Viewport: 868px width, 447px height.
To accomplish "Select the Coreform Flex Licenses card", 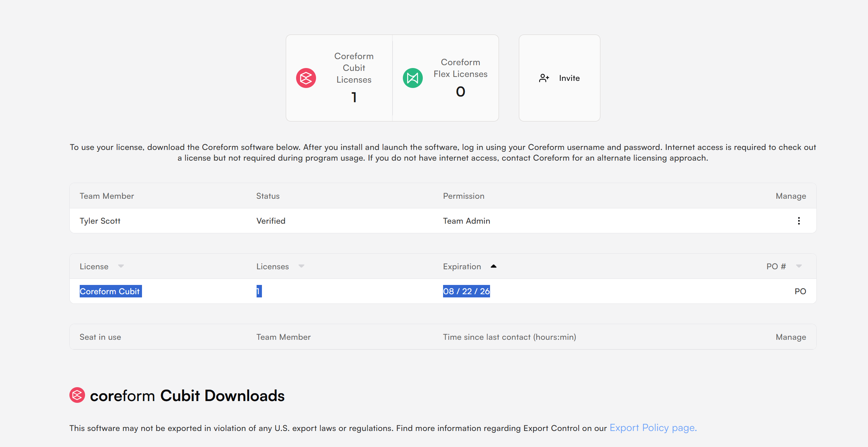I will [x=446, y=78].
